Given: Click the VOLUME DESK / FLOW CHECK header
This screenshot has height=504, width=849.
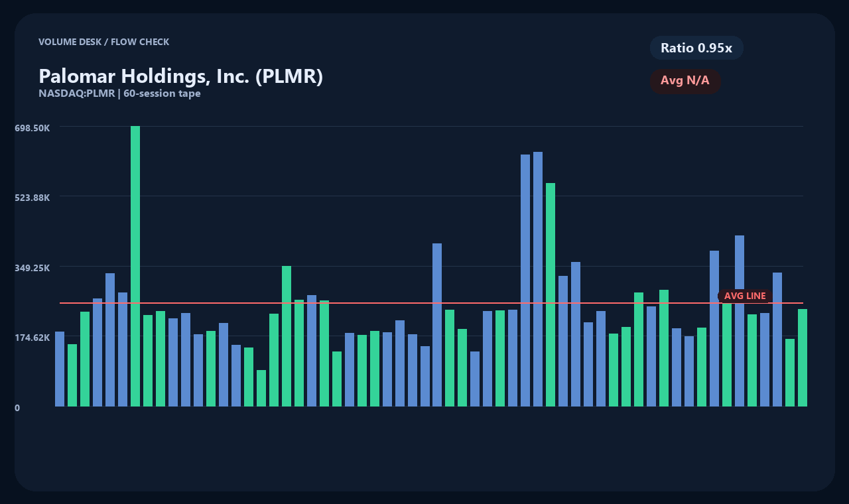Looking at the screenshot, I should pyautogui.click(x=103, y=42).
